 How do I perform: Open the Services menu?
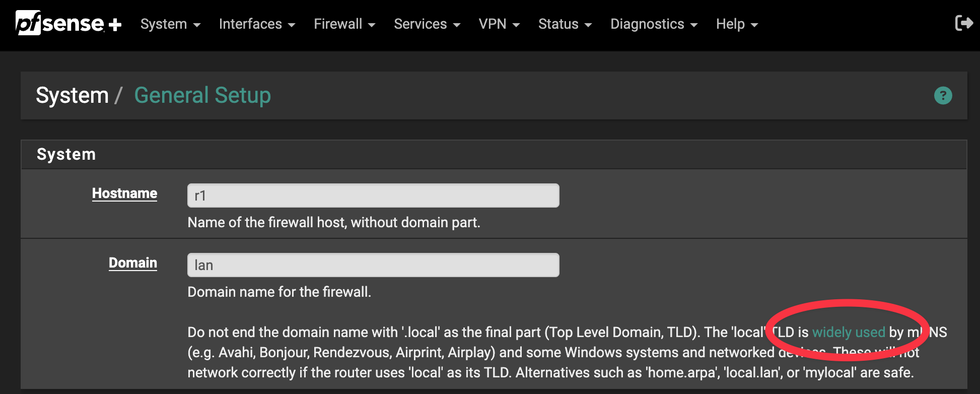427,24
